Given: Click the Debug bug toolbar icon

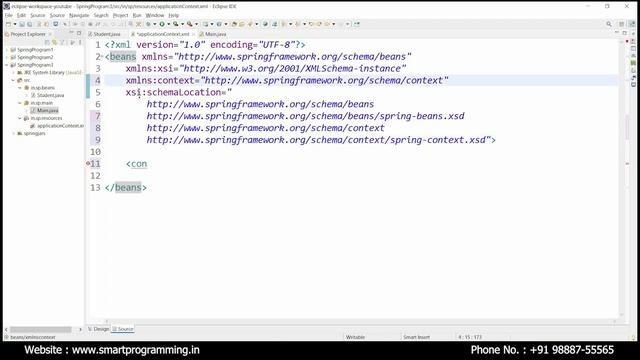Looking at the screenshot, I should pyautogui.click(x=148, y=24).
